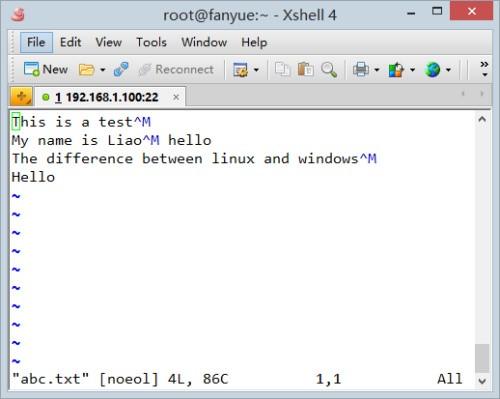Click the line 'My name is Liao^M hello'

point(112,140)
